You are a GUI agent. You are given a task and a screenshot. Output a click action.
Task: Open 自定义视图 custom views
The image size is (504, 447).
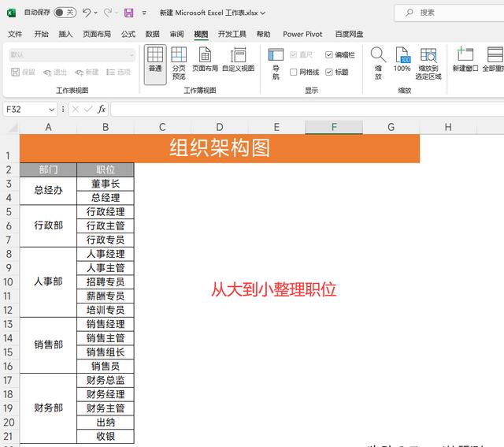(x=238, y=60)
